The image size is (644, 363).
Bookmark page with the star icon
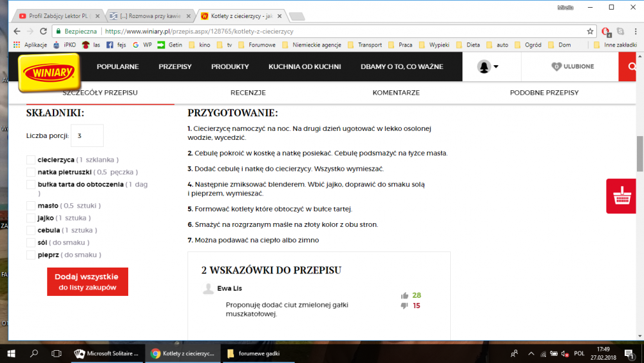[590, 31]
